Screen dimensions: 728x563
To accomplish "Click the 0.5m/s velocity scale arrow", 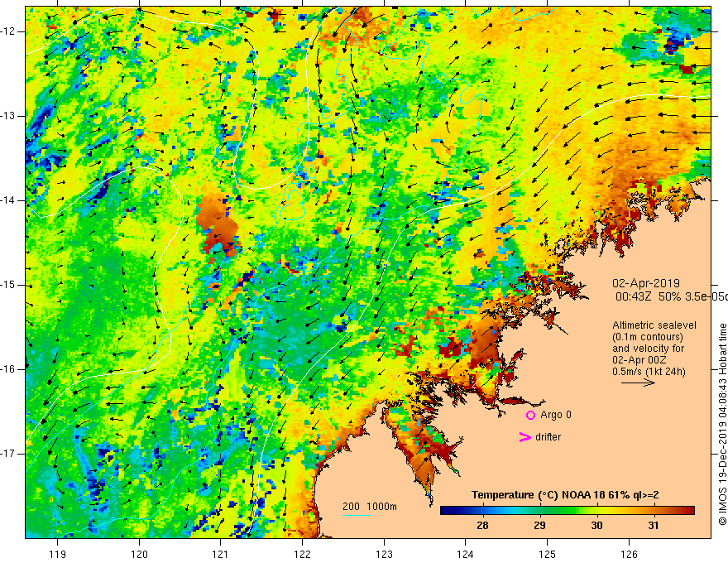I will click(x=638, y=383).
